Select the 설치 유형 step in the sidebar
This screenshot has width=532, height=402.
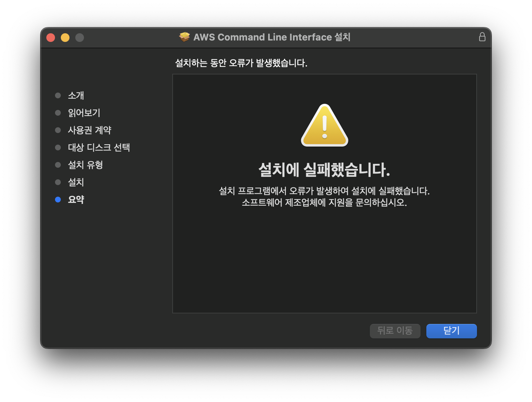pos(85,165)
